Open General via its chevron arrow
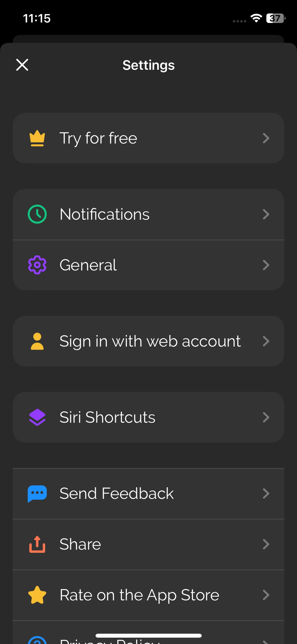Screen dimensions: 297x644 pyautogui.click(x=266, y=265)
